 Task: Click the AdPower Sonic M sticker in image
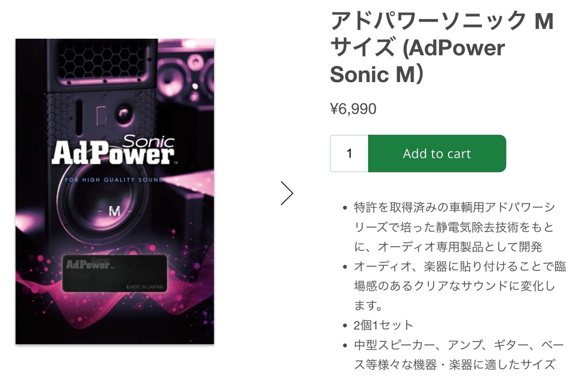coord(115,272)
